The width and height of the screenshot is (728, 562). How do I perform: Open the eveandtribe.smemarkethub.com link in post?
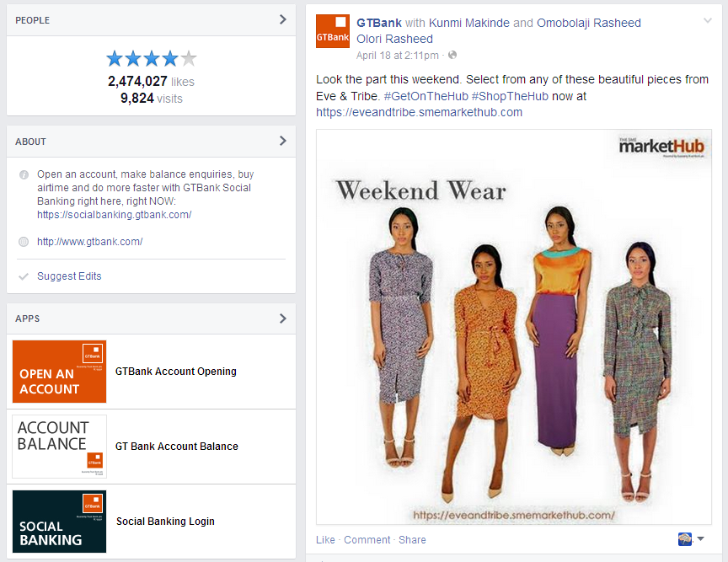tap(420, 112)
